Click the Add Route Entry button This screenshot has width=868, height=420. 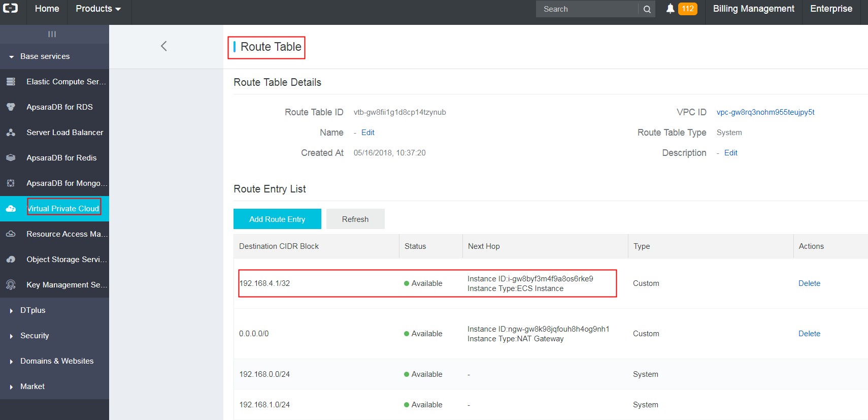277,219
